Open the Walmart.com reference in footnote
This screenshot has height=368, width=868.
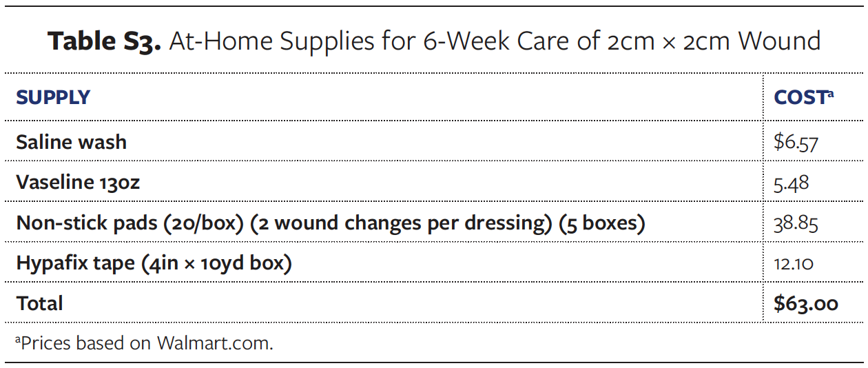coord(214,343)
